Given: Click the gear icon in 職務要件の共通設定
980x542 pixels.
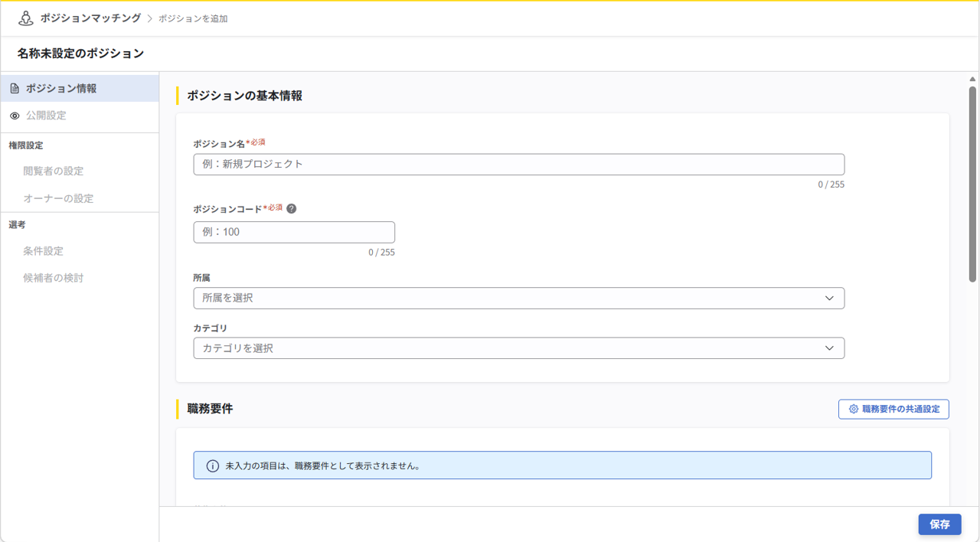Looking at the screenshot, I should 854,409.
